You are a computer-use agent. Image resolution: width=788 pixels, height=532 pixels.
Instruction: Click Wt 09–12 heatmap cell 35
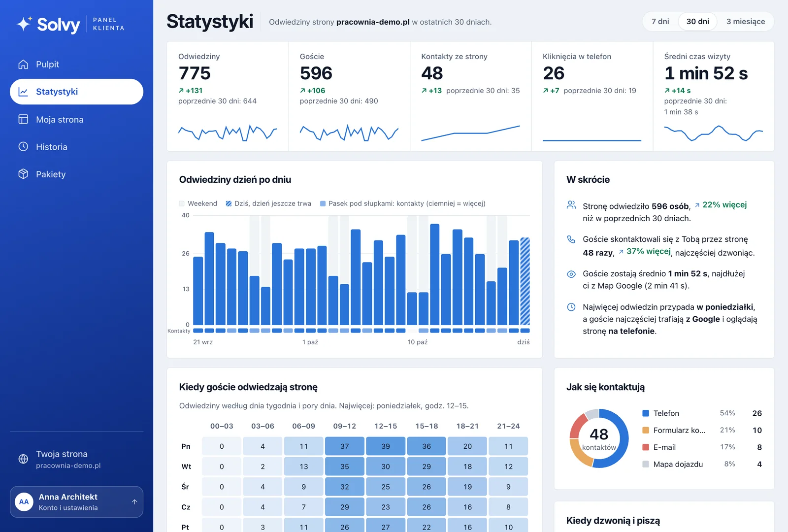(345, 466)
